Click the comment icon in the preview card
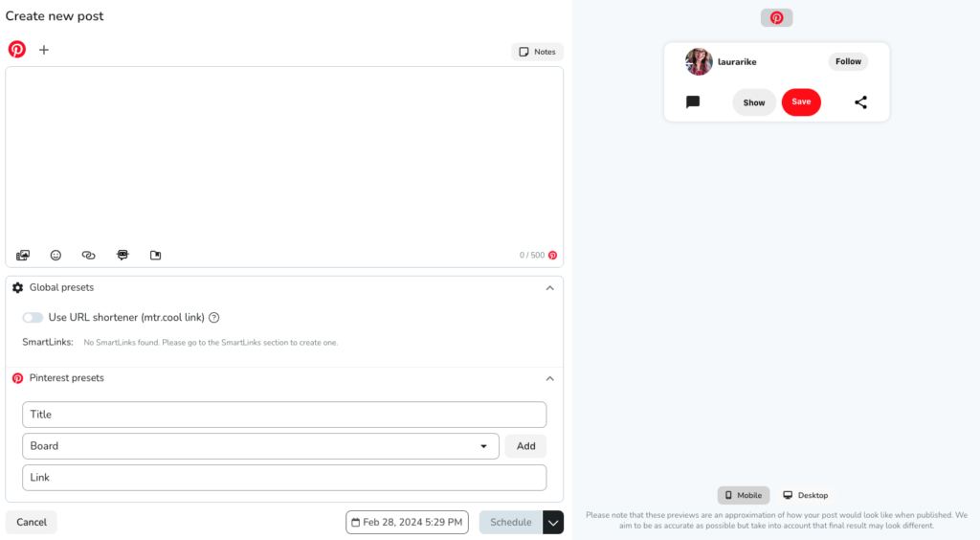Screen dimensions: 980x540 point(693,102)
